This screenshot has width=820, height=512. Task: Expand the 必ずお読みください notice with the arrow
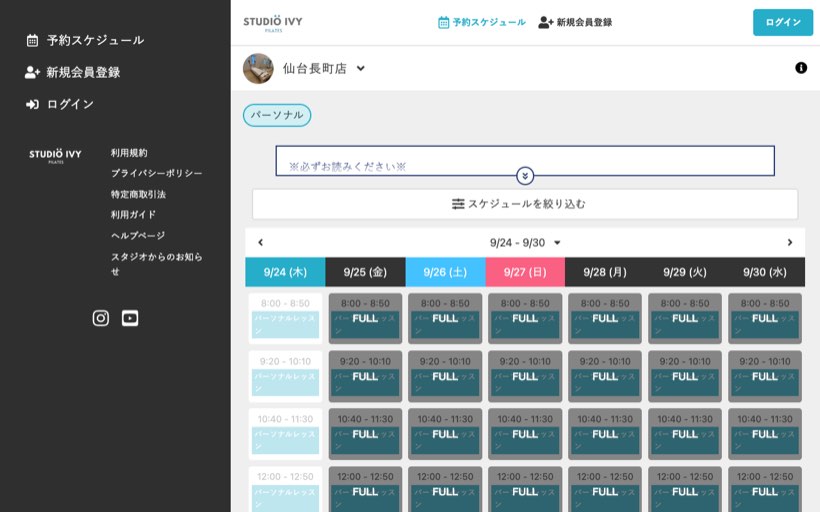525,176
